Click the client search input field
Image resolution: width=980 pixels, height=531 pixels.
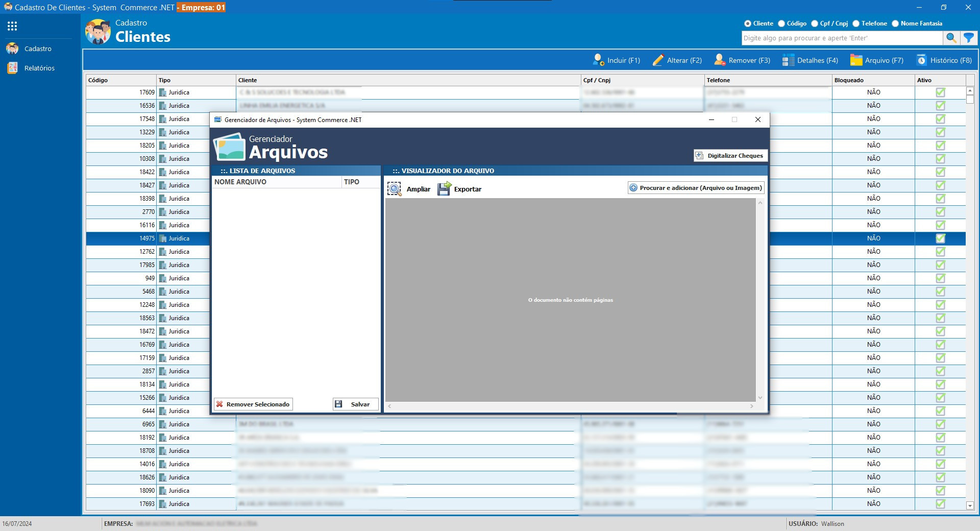click(x=841, y=38)
